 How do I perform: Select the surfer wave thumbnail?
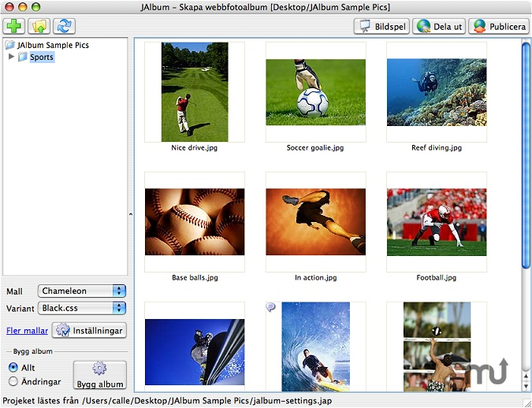315,347
